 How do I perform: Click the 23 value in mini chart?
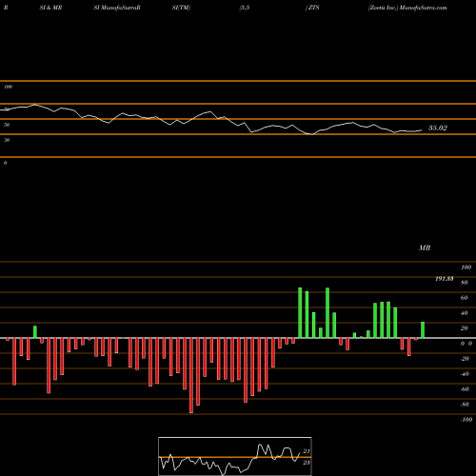(307, 463)
